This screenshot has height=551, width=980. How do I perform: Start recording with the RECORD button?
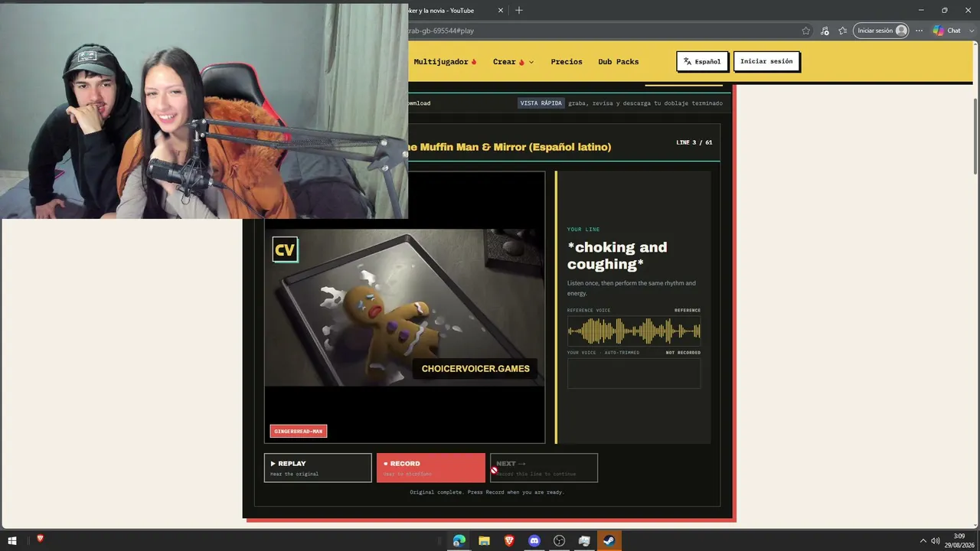tap(430, 468)
